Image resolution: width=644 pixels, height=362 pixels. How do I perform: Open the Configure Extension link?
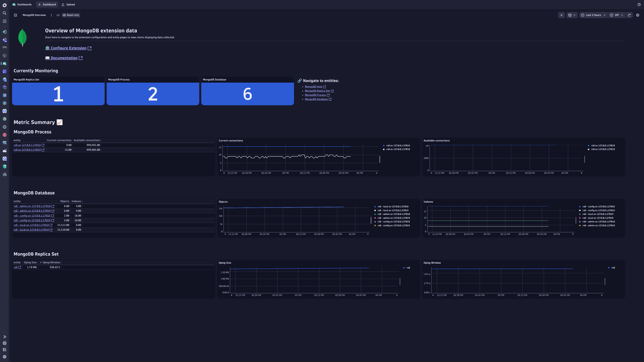tap(68, 48)
